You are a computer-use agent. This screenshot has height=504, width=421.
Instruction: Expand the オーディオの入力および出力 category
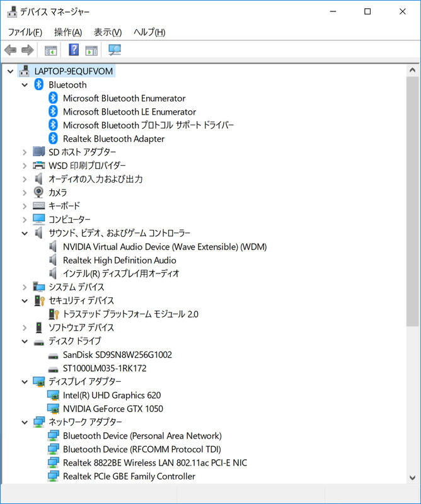pyautogui.click(x=25, y=179)
